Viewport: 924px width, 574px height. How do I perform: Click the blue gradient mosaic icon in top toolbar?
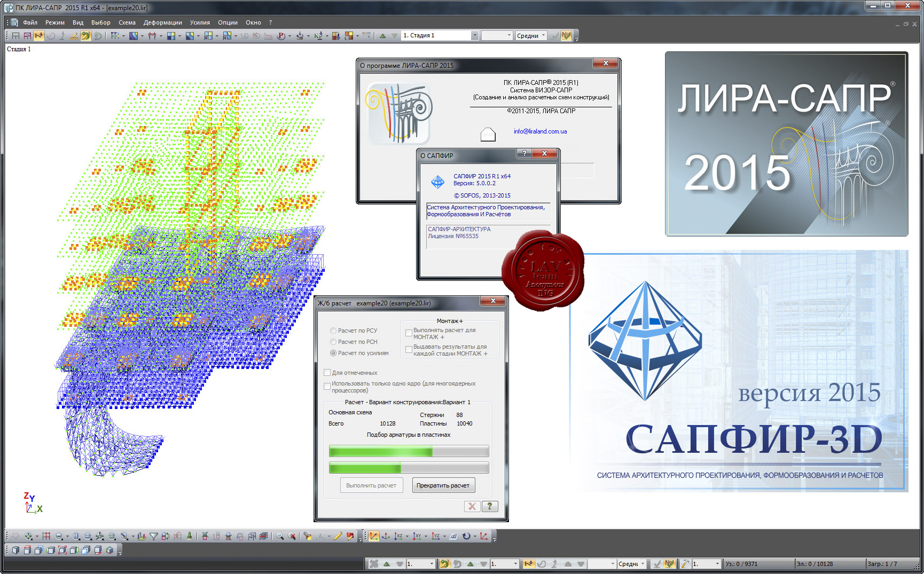(134, 36)
